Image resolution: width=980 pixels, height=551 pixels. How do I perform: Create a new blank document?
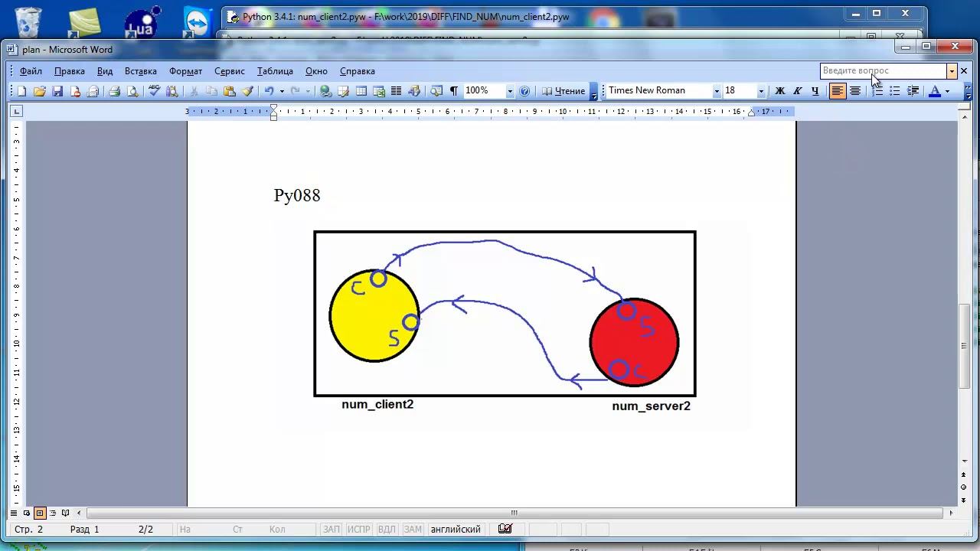(x=21, y=91)
